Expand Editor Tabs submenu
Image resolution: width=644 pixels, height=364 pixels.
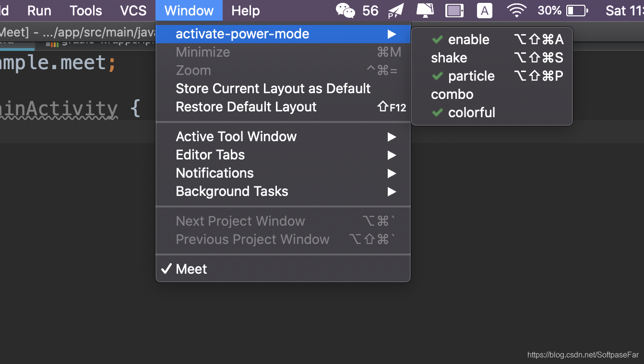tap(283, 155)
